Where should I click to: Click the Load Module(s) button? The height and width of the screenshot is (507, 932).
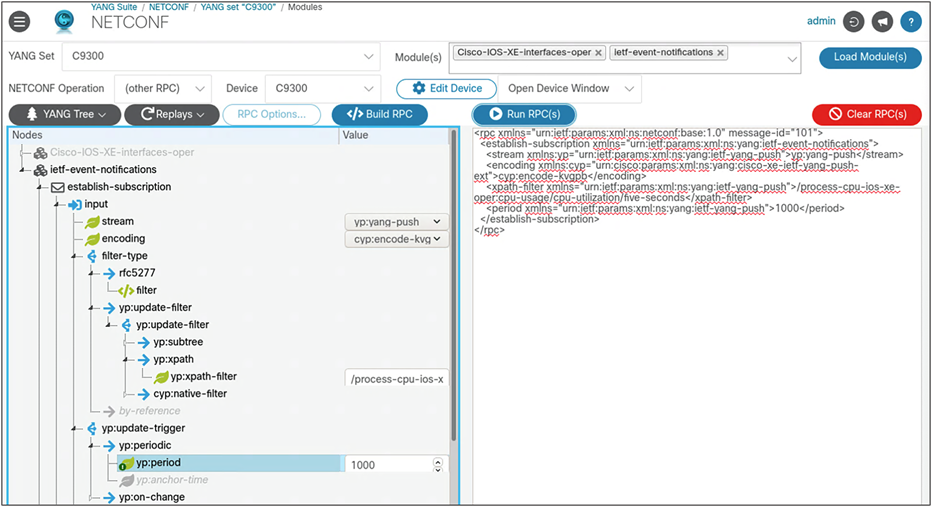tap(870, 57)
